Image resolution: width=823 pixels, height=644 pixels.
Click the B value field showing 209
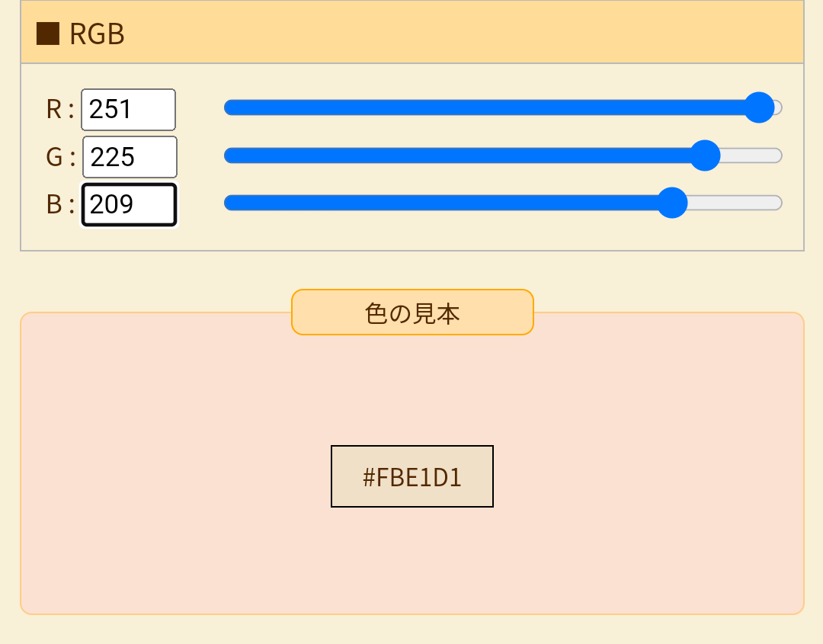pyautogui.click(x=130, y=204)
